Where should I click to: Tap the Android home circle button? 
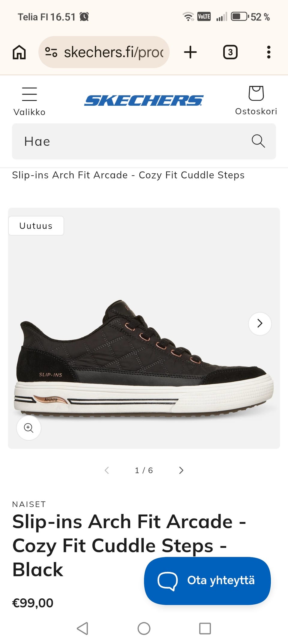coord(144,628)
